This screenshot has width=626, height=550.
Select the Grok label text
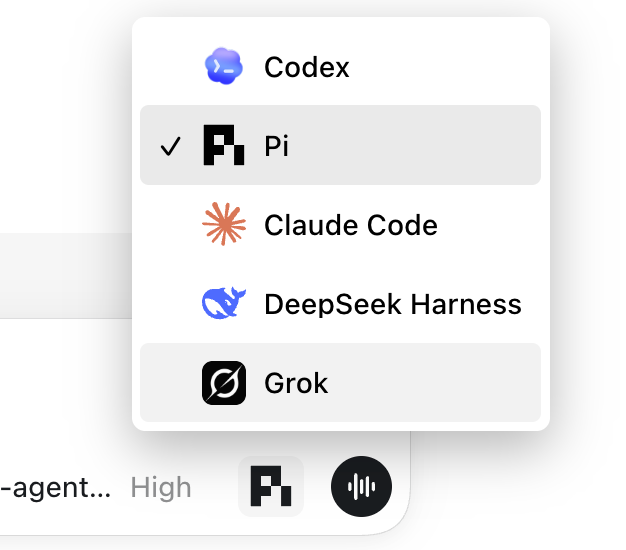pos(296,383)
